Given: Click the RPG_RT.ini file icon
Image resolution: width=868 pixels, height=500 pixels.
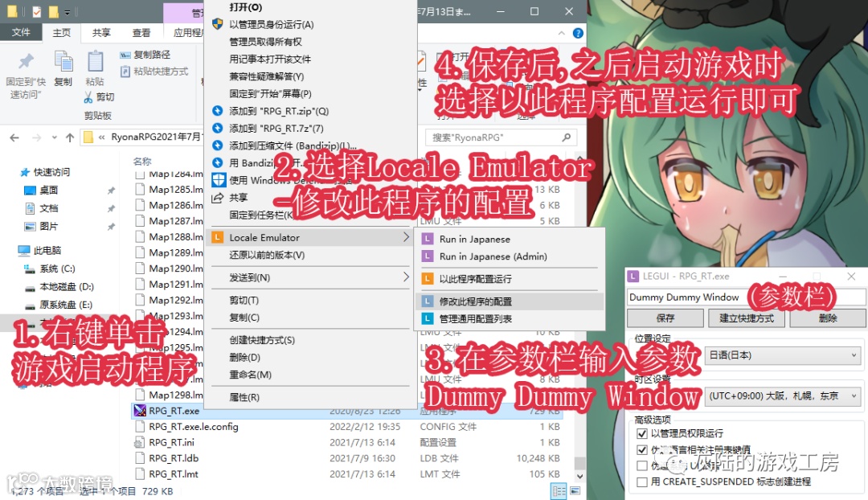Looking at the screenshot, I should pos(140,442).
